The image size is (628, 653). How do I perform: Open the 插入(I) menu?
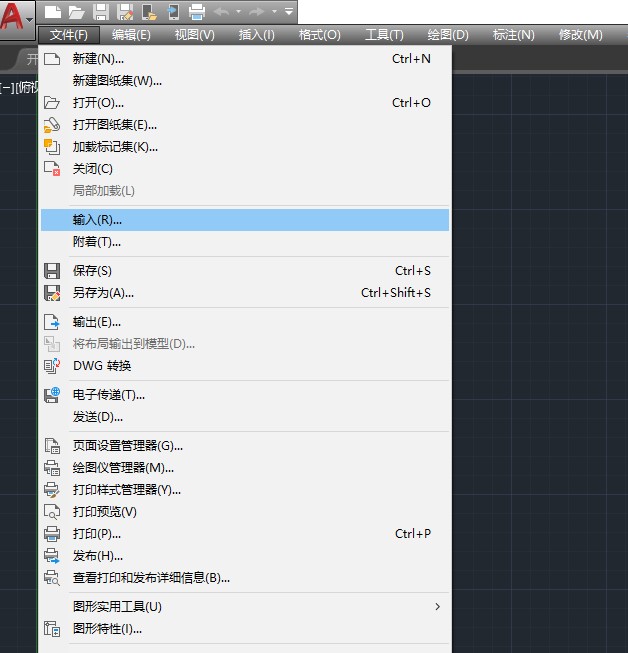click(257, 35)
